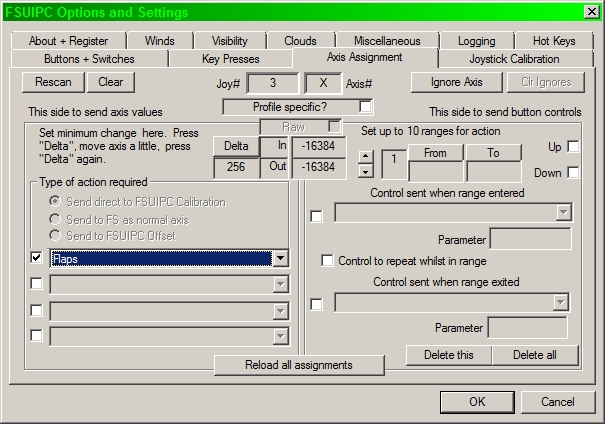Switch to the Clouds tab

pyautogui.click(x=300, y=41)
